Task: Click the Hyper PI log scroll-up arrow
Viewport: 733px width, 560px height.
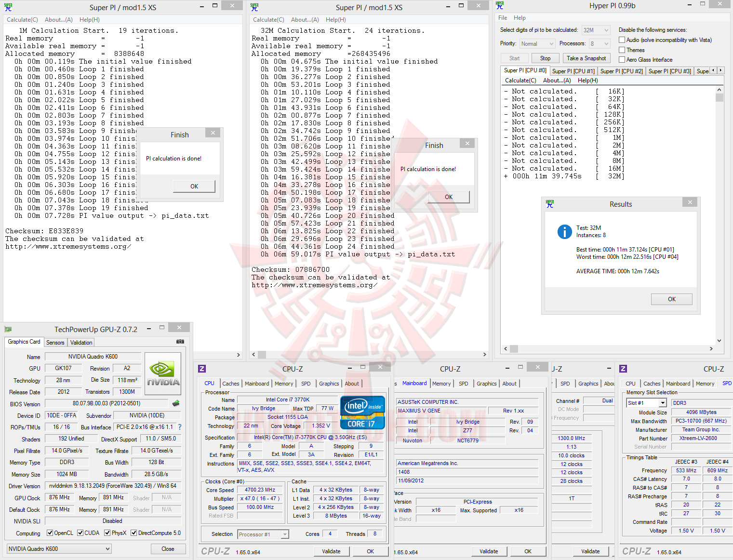Action: point(719,90)
